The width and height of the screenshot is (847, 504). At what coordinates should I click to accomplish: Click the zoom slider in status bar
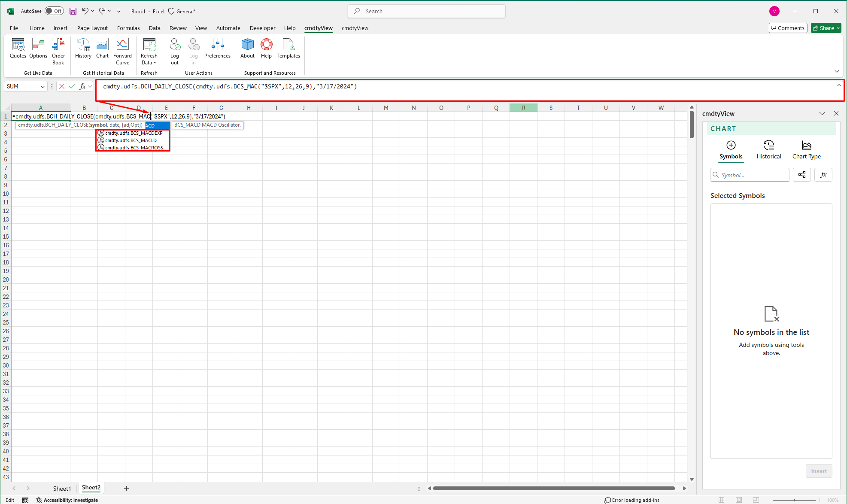(794, 500)
